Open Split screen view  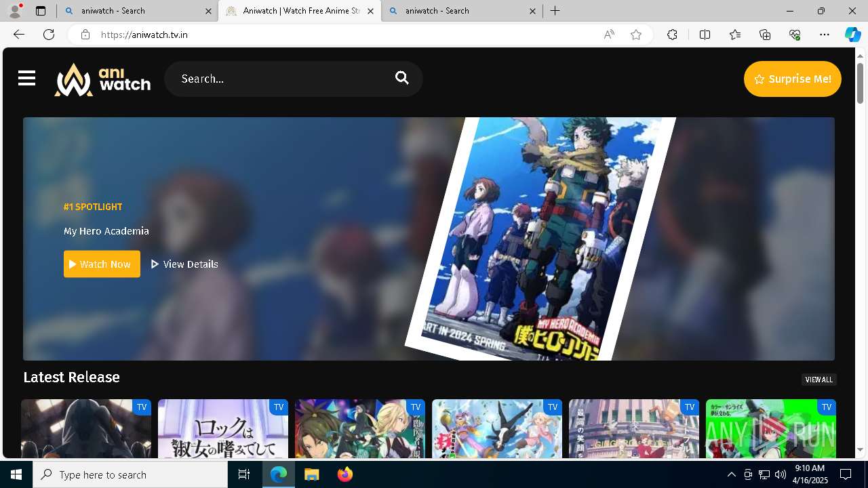[x=705, y=35]
